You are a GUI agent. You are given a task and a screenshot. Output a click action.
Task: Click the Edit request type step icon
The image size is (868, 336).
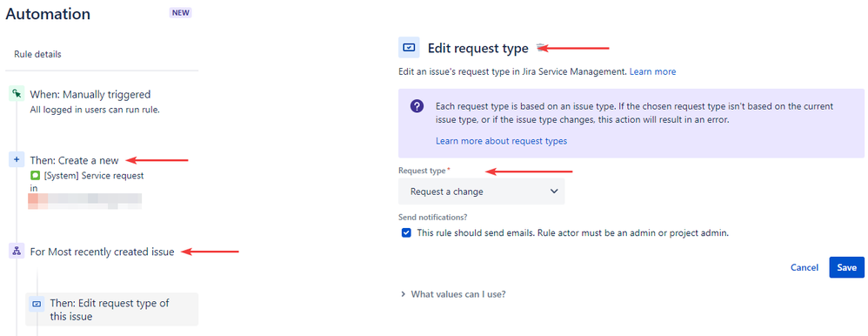[x=37, y=304]
